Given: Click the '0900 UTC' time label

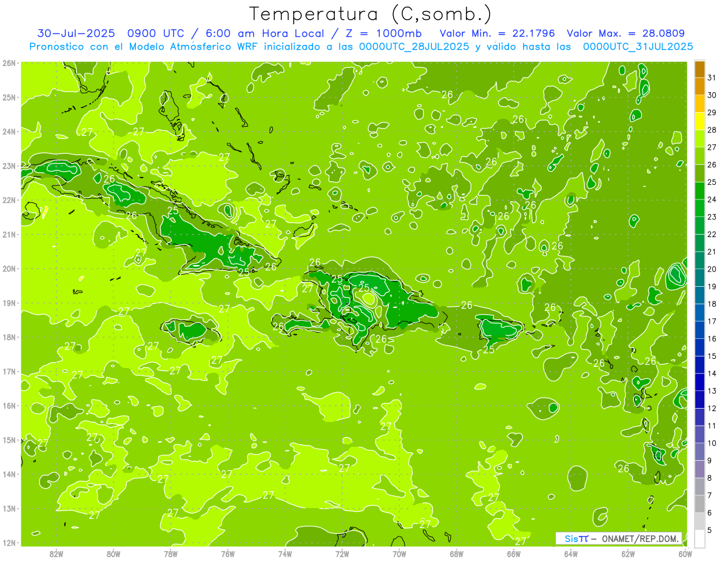Looking at the screenshot, I should [156, 33].
